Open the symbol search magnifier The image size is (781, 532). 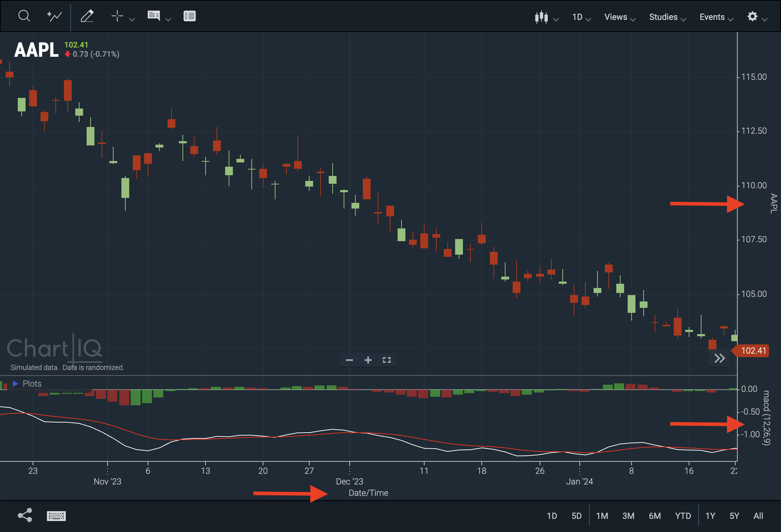(x=24, y=16)
